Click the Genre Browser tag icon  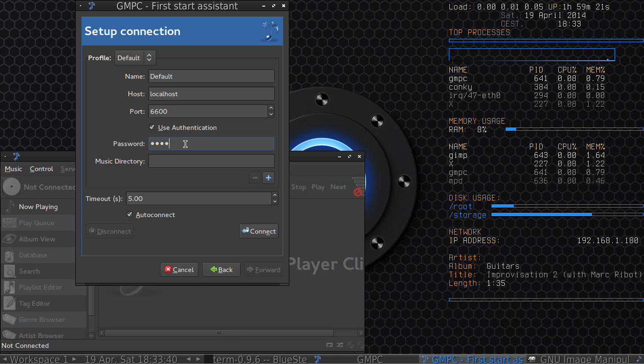click(x=9, y=319)
